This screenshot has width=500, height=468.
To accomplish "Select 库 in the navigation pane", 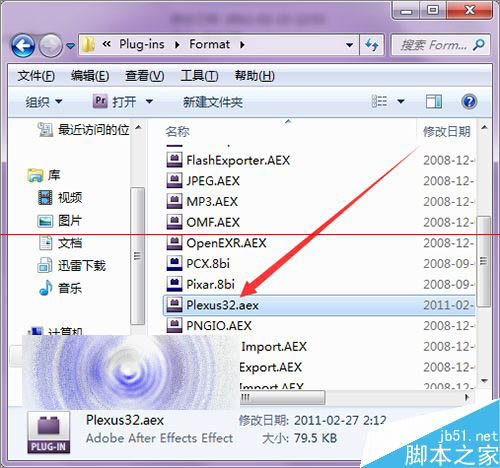I will point(44,175).
